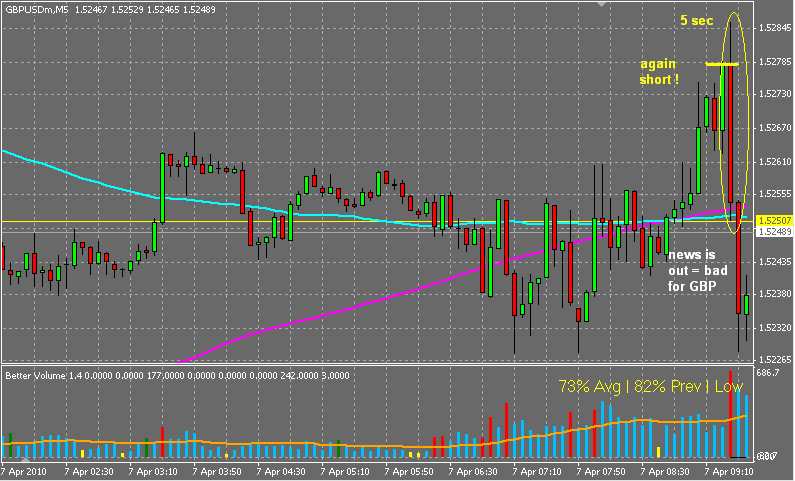Select the white 1.52489 current price tag
795x481 pixels.
[774, 232]
